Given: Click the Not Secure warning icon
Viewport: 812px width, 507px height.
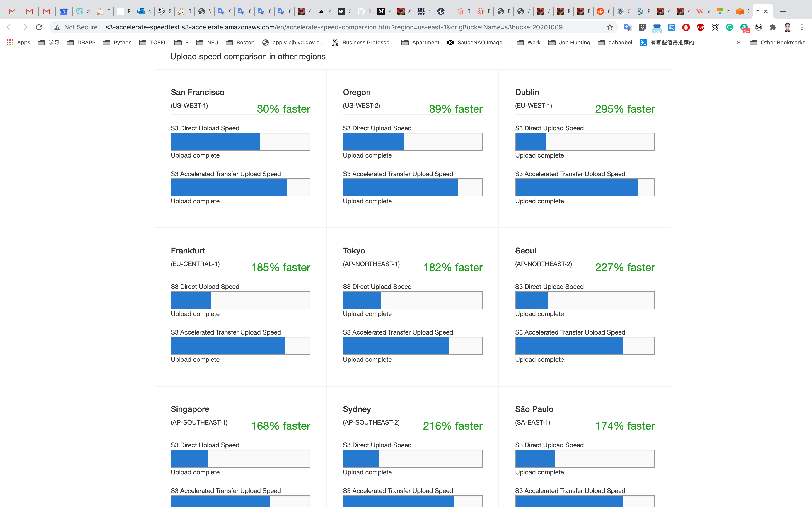Looking at the screenshot, I should tap(57, 27).
